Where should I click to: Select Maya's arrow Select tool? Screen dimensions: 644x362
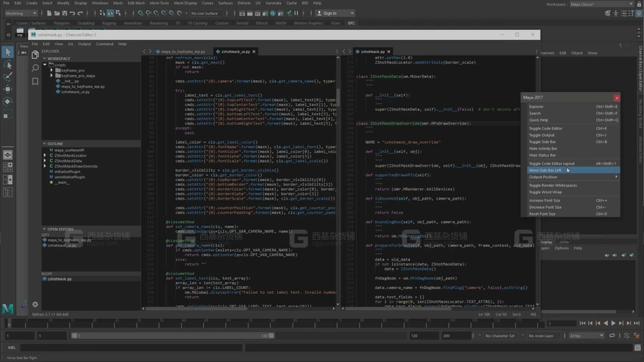point(7,52)
